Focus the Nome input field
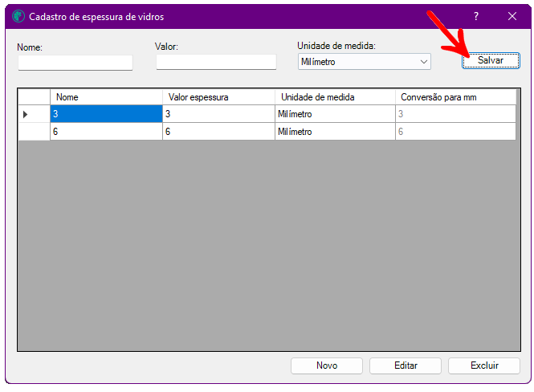534x392 pixels. (75, 63)
